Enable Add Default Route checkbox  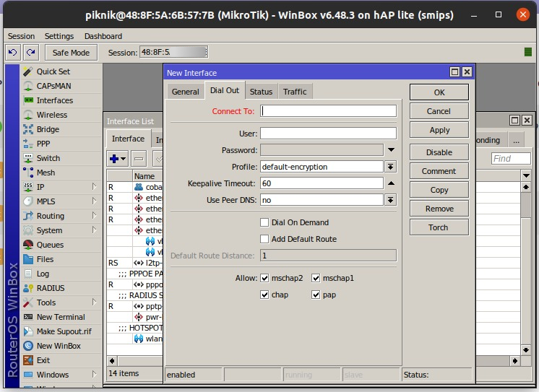(264, 239)
